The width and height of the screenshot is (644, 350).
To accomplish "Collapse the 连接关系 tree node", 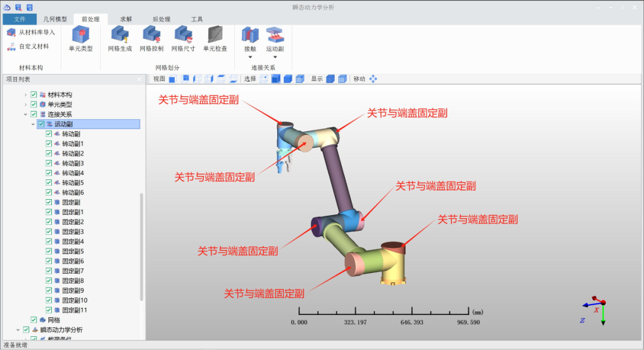I will 26,114.
